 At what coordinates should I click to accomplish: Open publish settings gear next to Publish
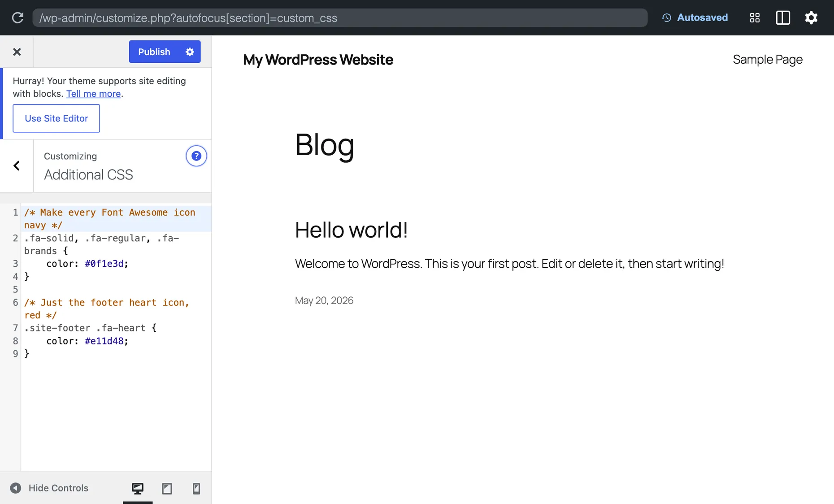[190, 52]
